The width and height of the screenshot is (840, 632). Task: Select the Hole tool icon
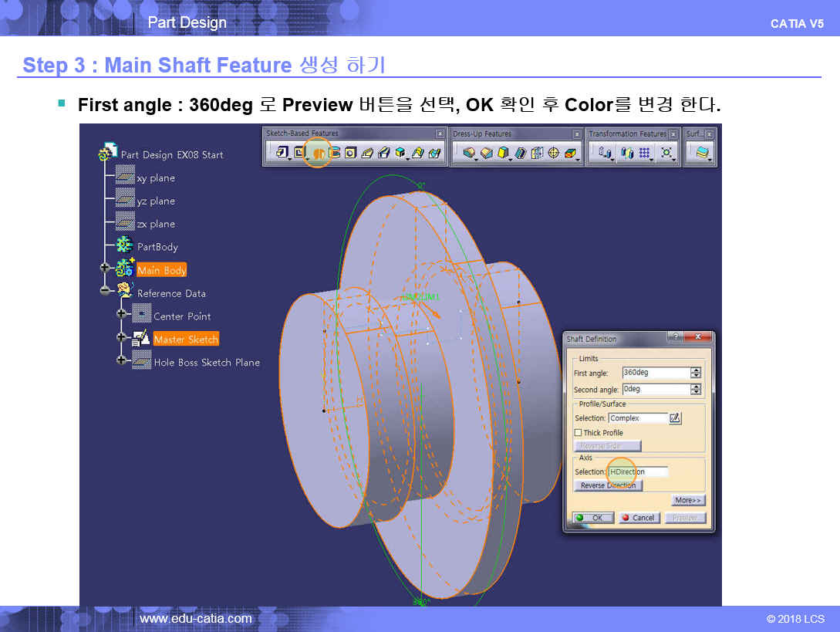[x=350, y=153]
